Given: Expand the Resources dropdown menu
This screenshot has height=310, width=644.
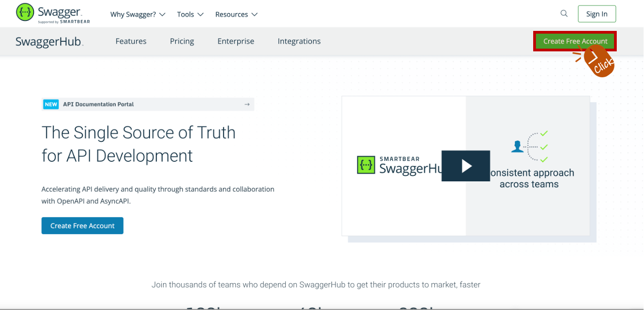Looking at the screenshot, I should (237, 15).
